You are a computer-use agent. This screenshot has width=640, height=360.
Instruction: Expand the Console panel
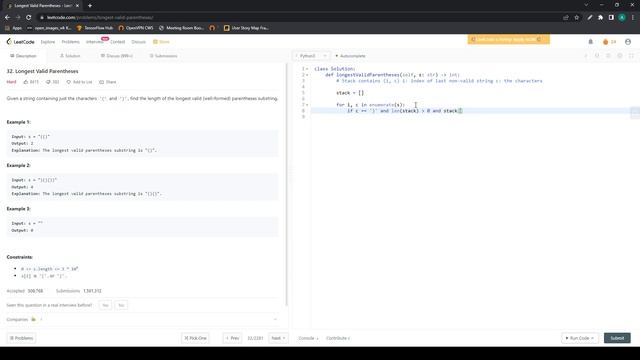tap(308, 338)
